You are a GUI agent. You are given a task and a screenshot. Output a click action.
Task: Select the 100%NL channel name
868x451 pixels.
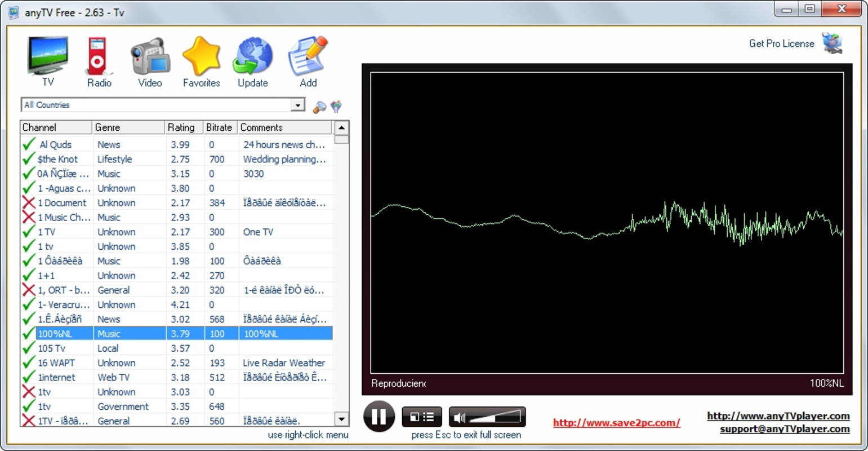pyautogui.click(x=55, y=334)
